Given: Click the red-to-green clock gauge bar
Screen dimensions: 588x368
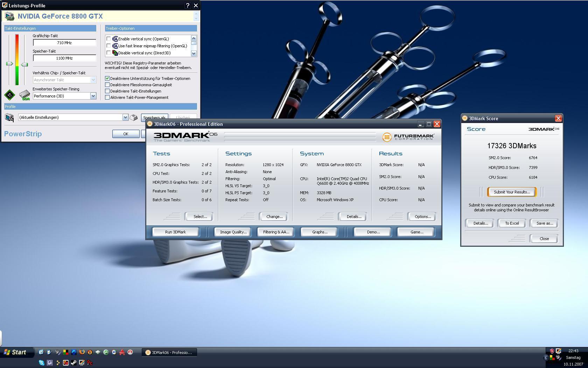Looking at the screenshot, I should pos(17,60).
